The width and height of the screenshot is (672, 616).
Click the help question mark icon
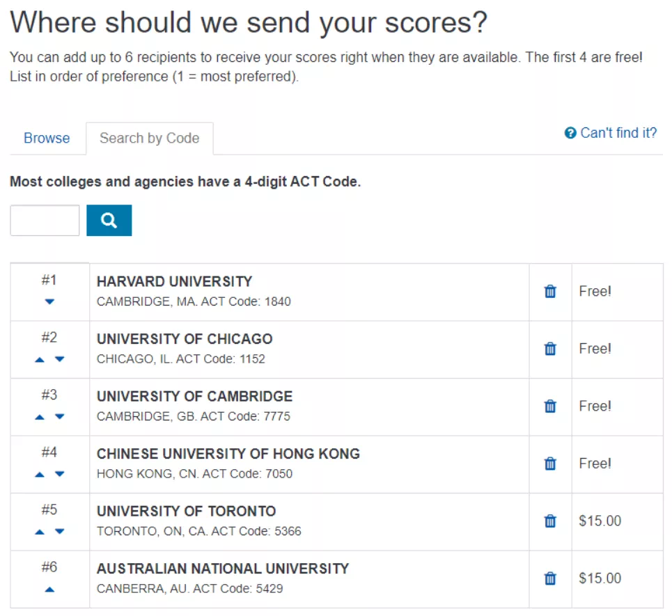click(570, 133)
